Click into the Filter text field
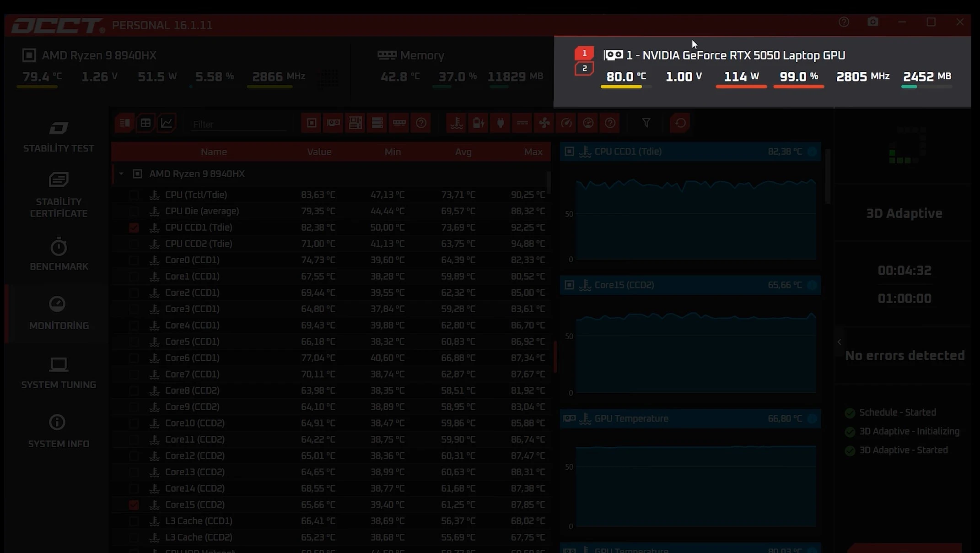Screen dimensions: 980x553 (x=238, y=124)
